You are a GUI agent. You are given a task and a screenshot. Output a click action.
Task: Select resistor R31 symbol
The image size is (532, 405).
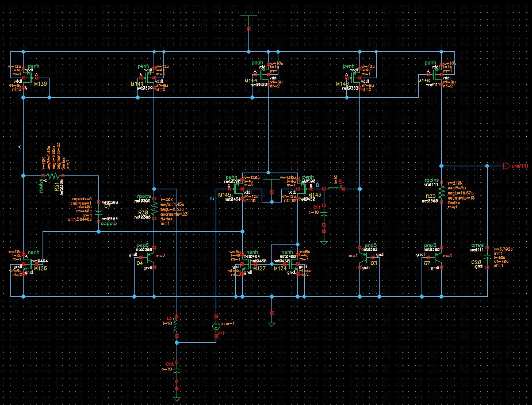[x=52, y=176]
